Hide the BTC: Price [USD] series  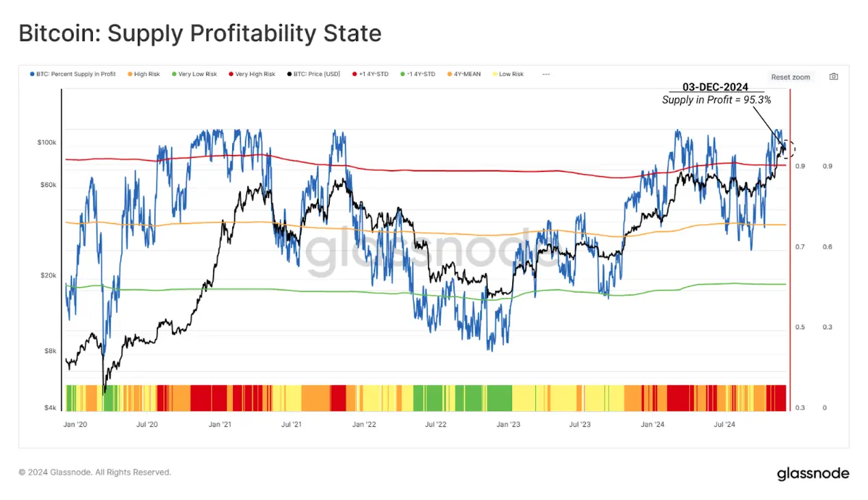(313, 74)
